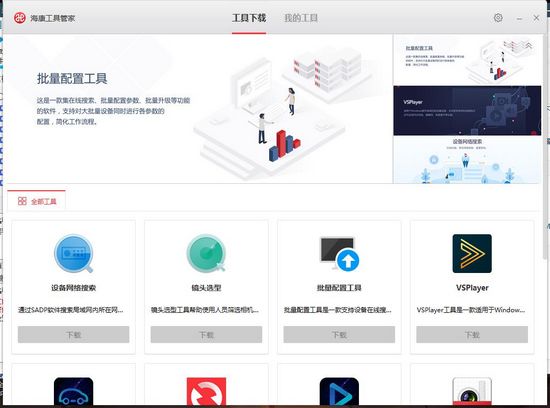Click description 批量配置工具是一款支持设备在线搜...

click(337, 310)
